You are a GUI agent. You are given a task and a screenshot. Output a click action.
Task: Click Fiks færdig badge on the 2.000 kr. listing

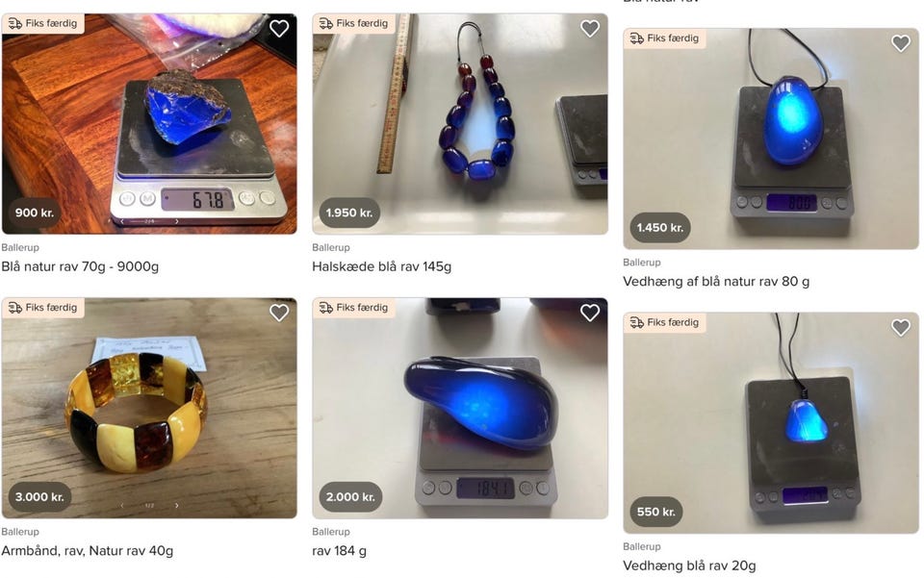[353, 308]
